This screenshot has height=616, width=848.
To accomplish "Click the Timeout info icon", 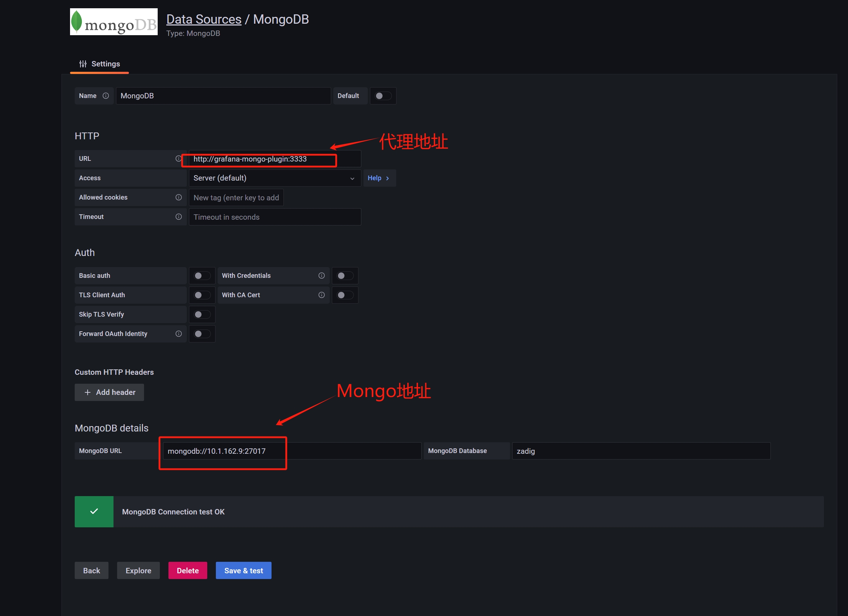I will click(179, 217).
